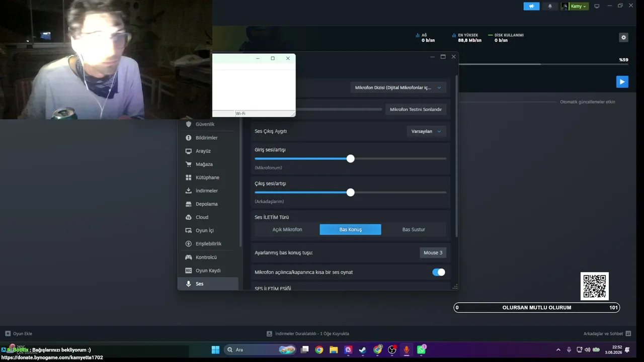Adjust the Giriş sesi/artışı slider handle
Image resolution: width=644 pixels, height=362 pixels.
351,158
